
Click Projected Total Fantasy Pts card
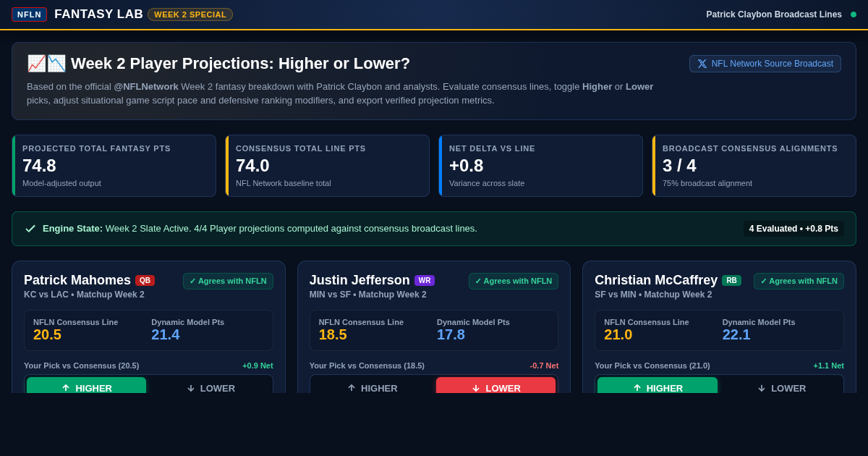click(x=114, y=166)
